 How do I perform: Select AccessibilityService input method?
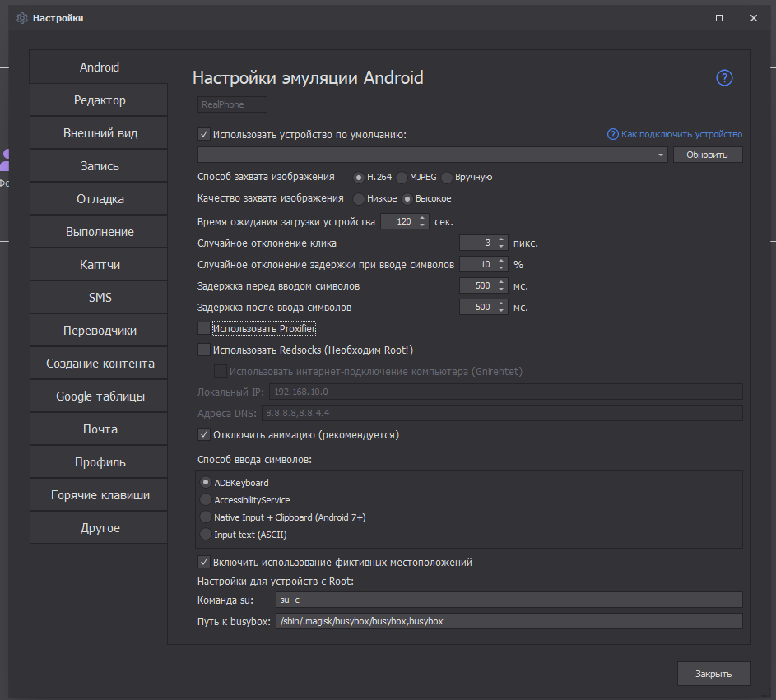206,499
